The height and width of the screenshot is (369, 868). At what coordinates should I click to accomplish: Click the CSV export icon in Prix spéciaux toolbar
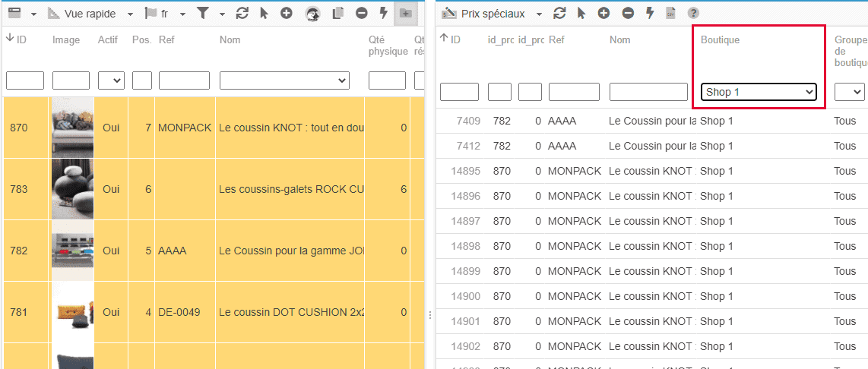[x=671, y=14]
